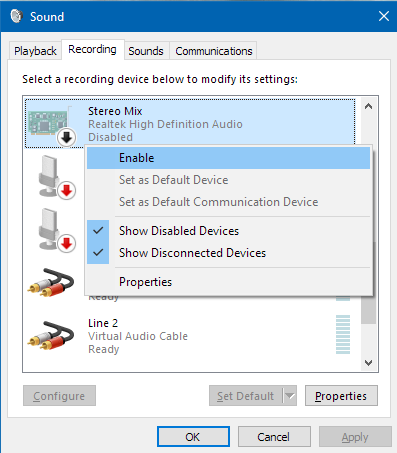Click the device list scroll-up arrow
This screenshot has height=453, width=397.
coord(368,107)
